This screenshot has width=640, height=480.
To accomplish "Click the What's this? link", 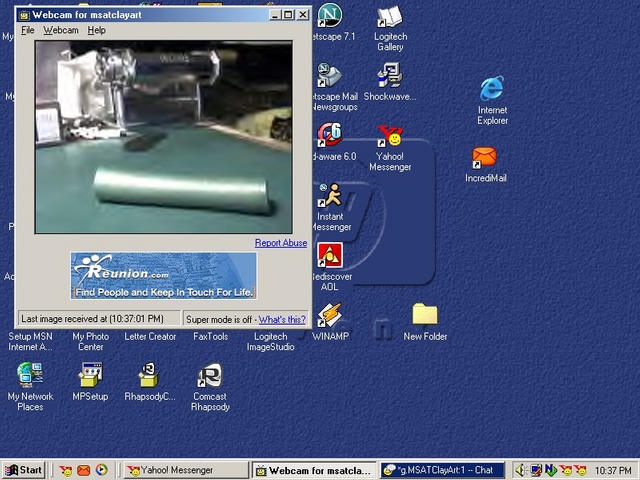I will [282, 320].
